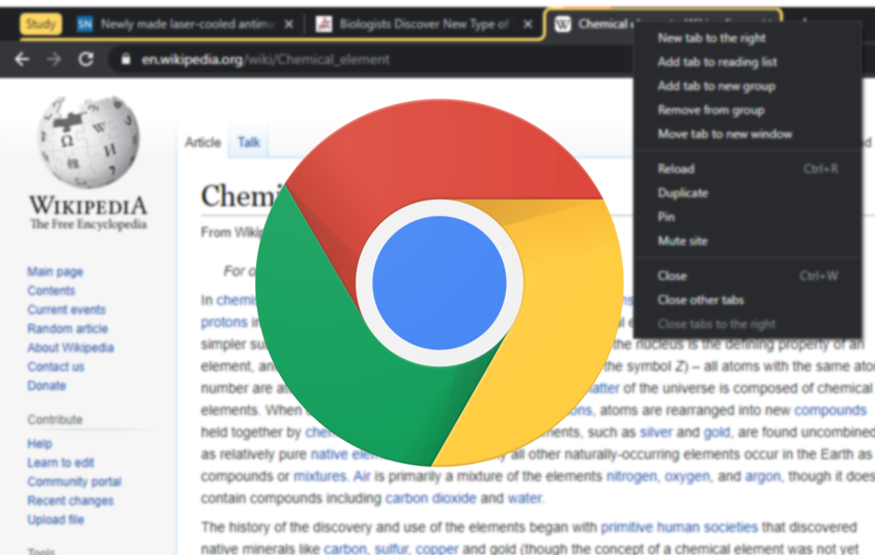Reload the page with the toolbar icon
The image size is (875, 555).
[86, 59]
